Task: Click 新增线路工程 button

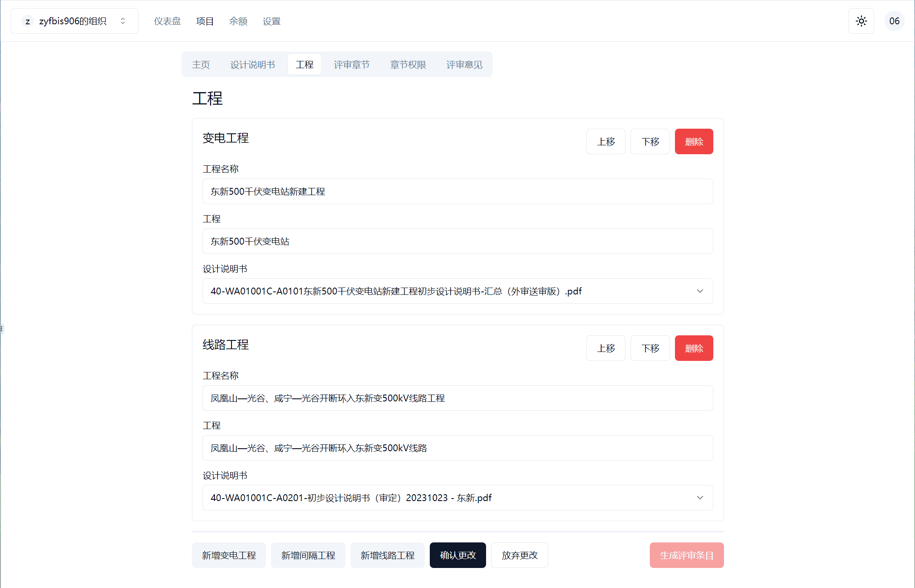Action: [387, 555]
